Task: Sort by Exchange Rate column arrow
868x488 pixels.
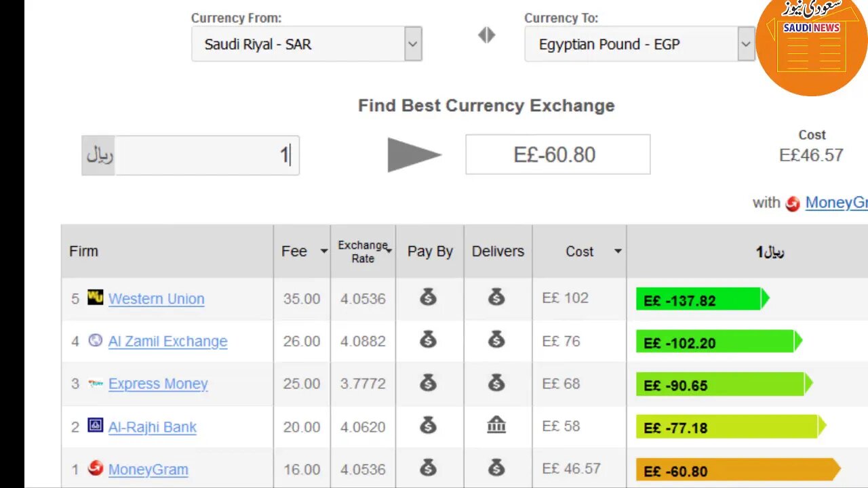Action: point(389,251)
